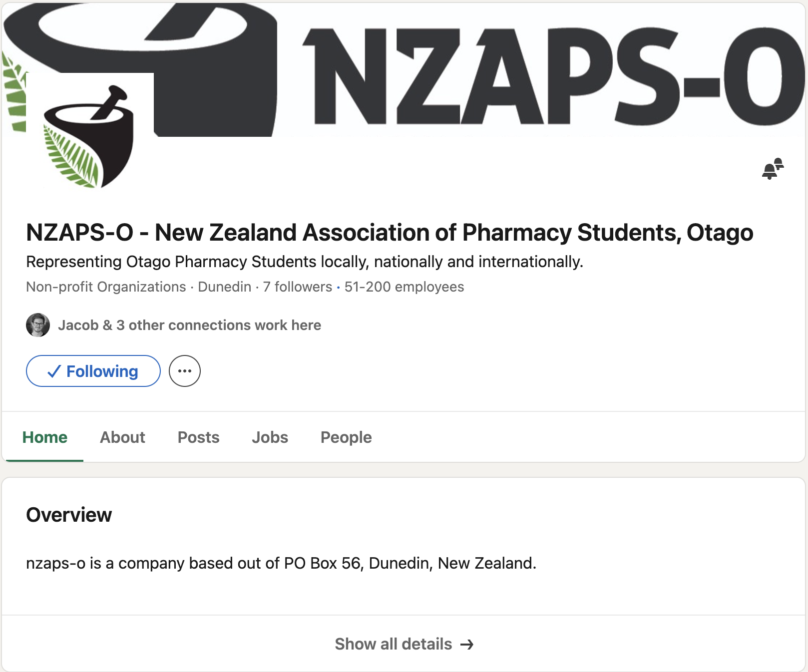Open the three-dot more options button
This screenshot has width=808, height=672.
point(185,371)
